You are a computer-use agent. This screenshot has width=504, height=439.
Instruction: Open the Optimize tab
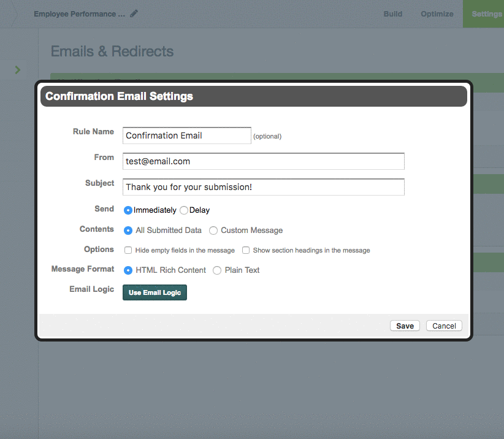pyautogui.click(x=437, y=13)
